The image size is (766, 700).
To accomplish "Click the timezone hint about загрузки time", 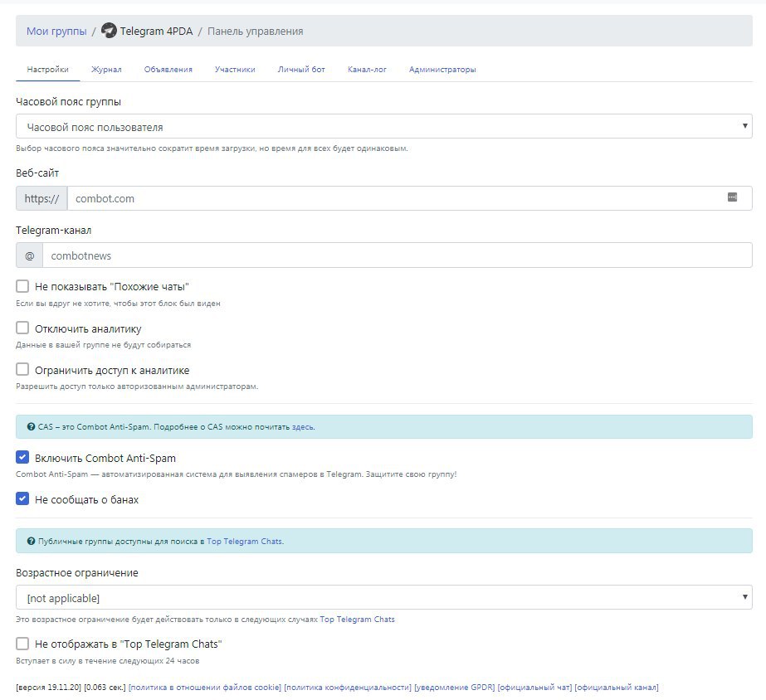I will [x=212, y=148].
